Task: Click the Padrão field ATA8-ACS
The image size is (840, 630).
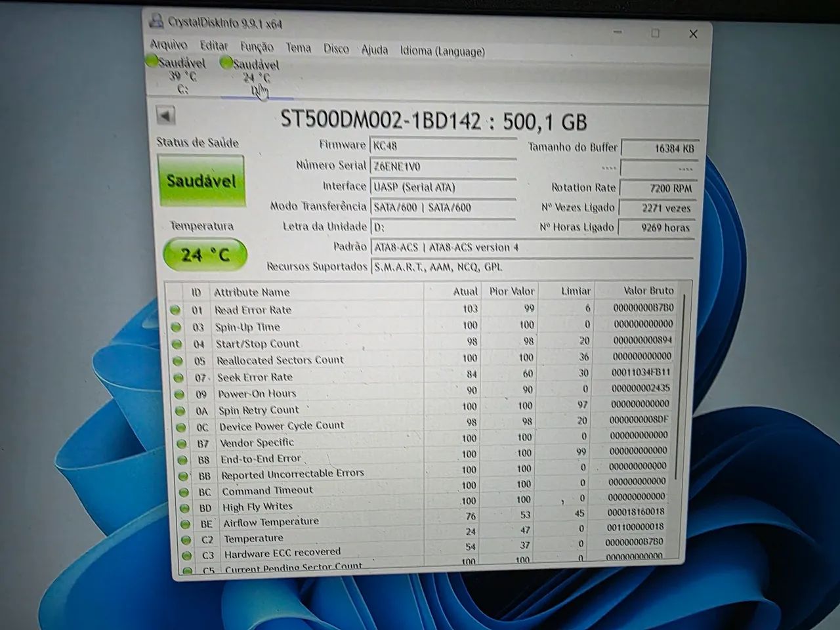Action: [532, 247]
